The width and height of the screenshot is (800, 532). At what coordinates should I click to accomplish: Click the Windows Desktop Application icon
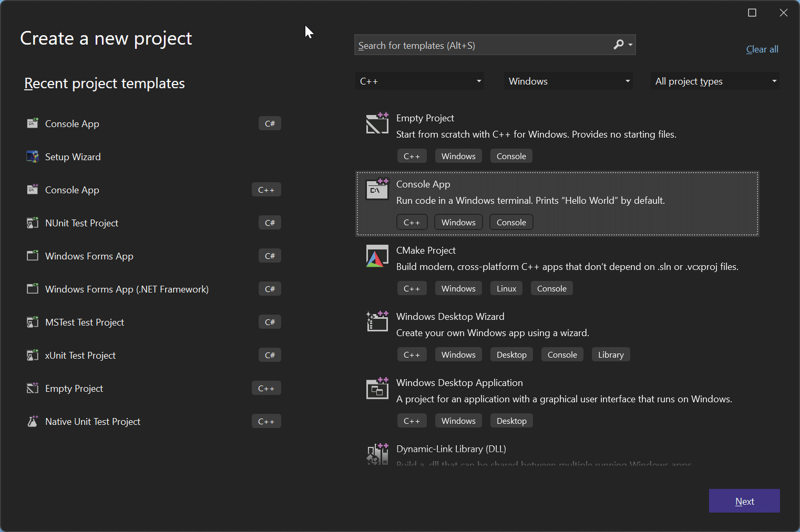[x=377, y=388]
